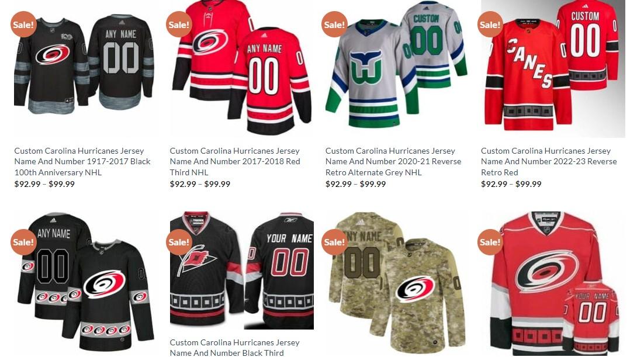Open the 2022-23 Reverse Retro Red link
The image size is (644, 357).
(549, 161)
